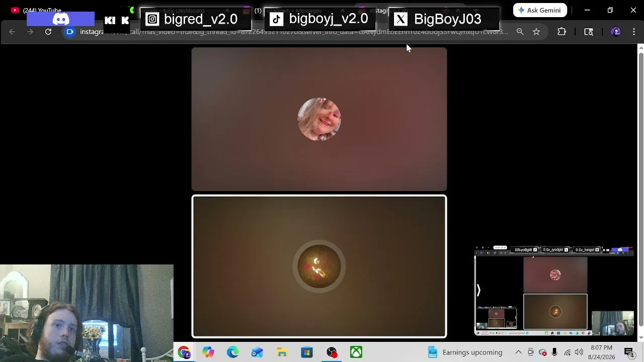Click the camera-in-use icon in address bar

(70, 32)
